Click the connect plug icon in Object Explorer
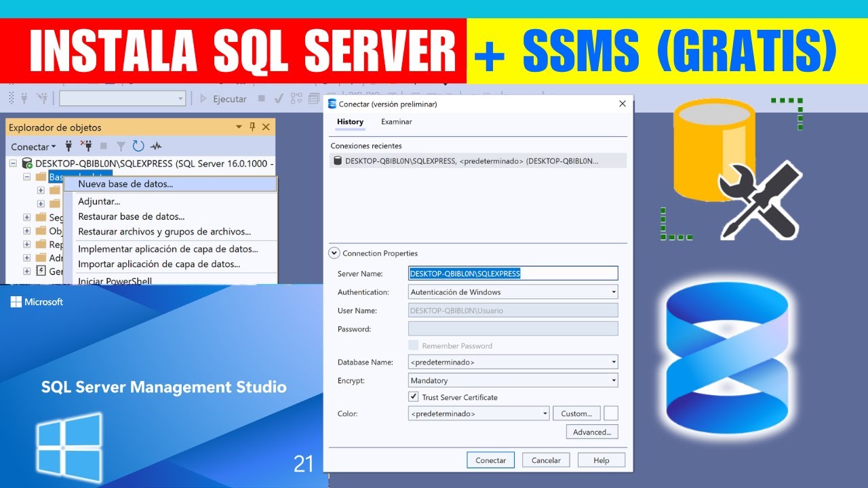The width and height of the screenshot is (868, 488). 68,146
